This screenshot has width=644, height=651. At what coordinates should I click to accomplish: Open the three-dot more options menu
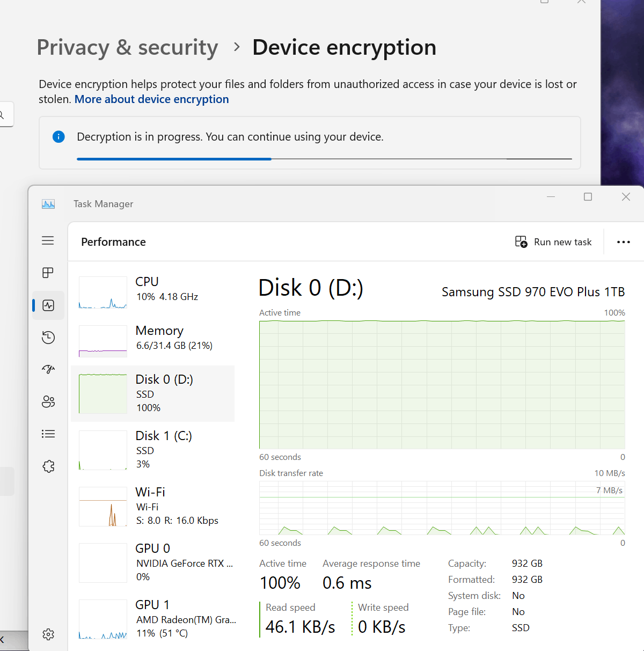[x=623, y=242]
